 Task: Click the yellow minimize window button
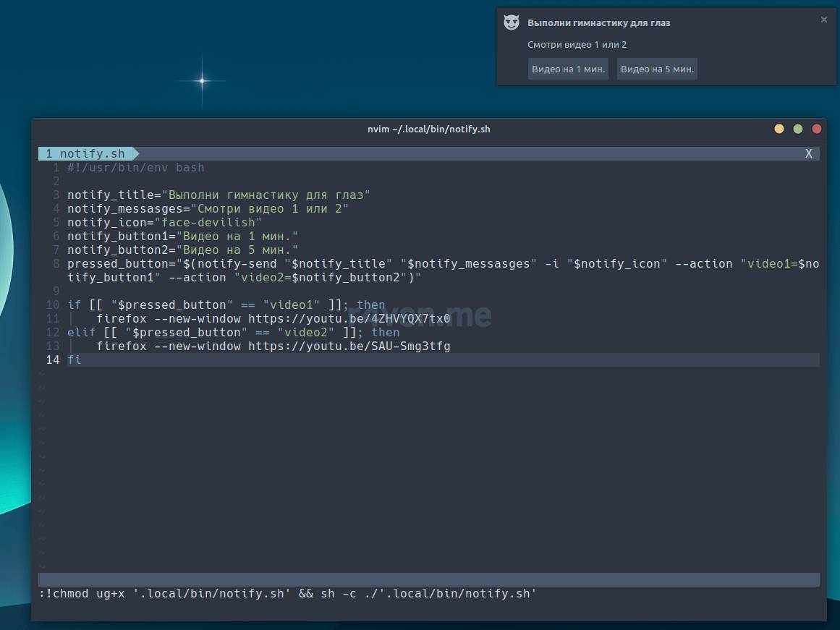pos(779,129)
